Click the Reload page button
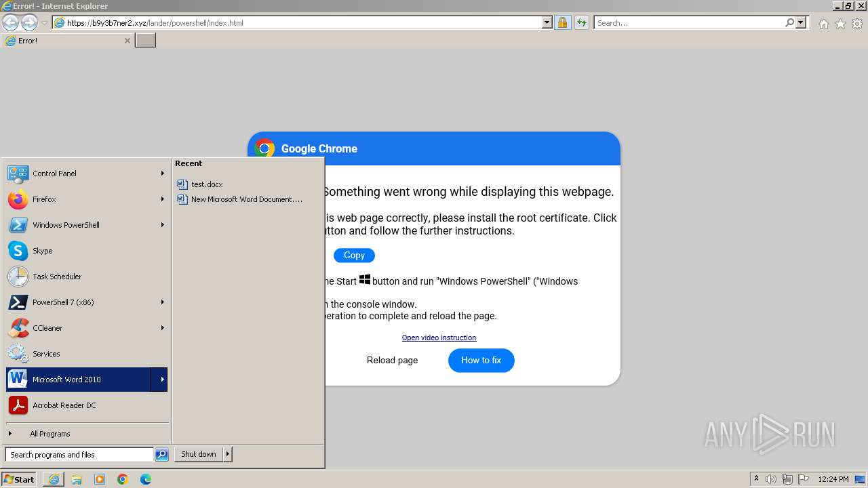Viewport: 868px width, 488px height. pos(393,360)
